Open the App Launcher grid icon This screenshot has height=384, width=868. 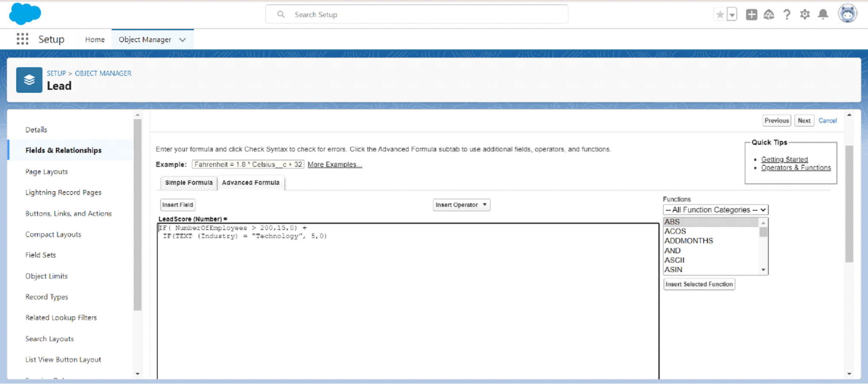coord(22,39)
